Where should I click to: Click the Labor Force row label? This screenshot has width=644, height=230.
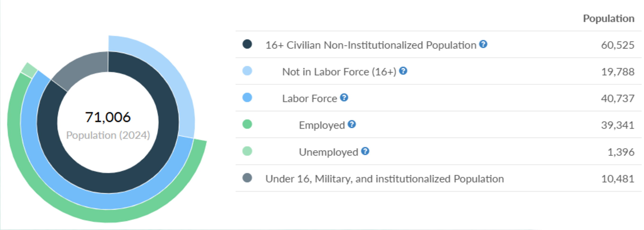309,99
